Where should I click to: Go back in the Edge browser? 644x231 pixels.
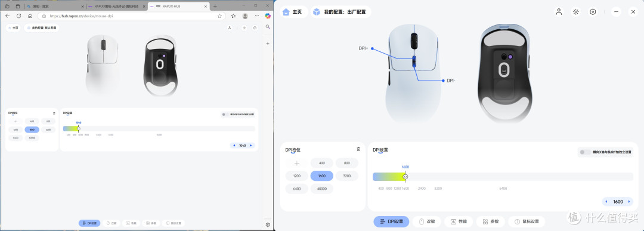coord(7,16)
